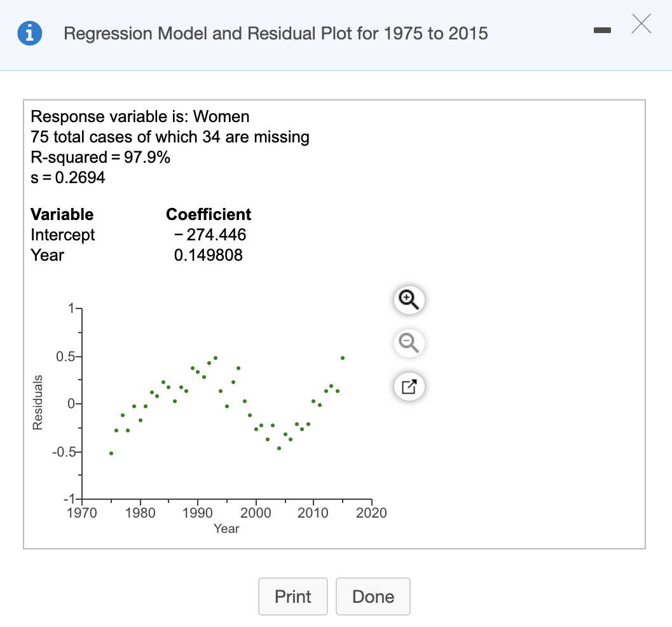Click the Intercept coefficient −274.446

point(210,235)
